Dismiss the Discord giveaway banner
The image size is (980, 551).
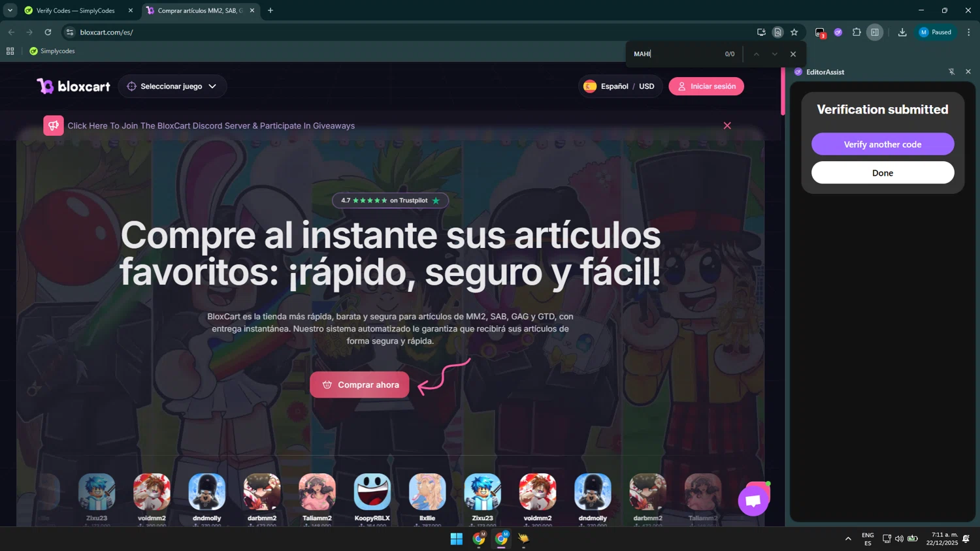tap(727, 125)
